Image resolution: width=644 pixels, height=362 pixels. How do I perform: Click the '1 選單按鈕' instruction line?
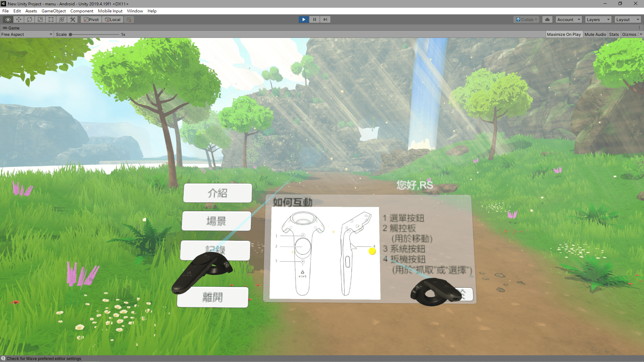tap(404, 218)
